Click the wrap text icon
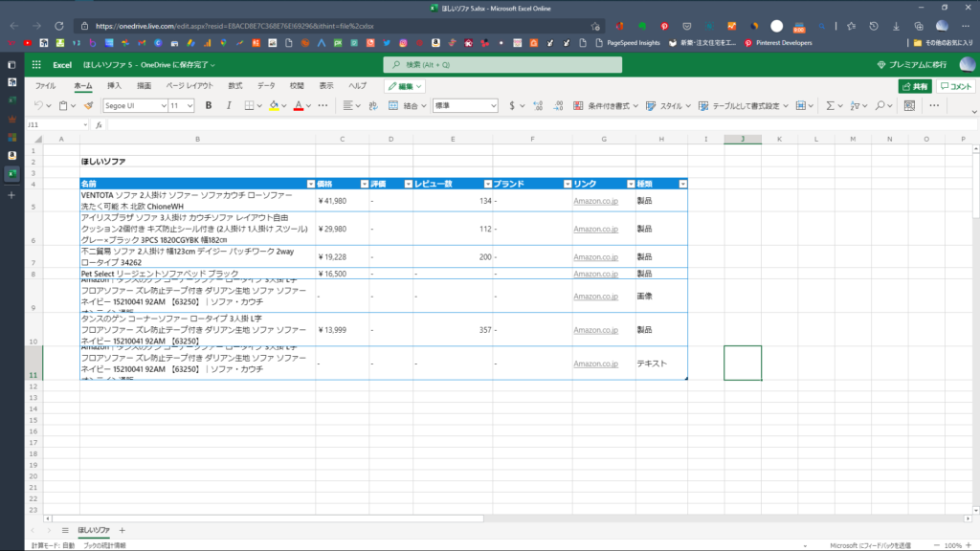 [x=374, y=105]
